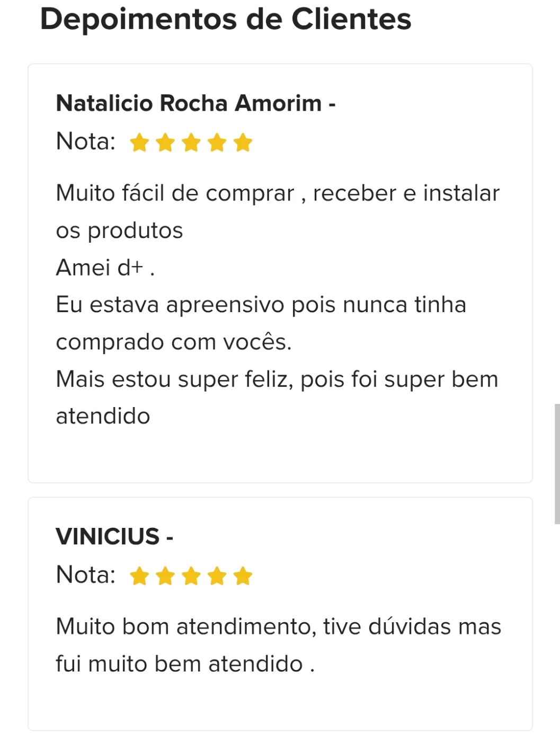
Task: Tap second star in VINICIUS rating
Action: pos(165,576)
